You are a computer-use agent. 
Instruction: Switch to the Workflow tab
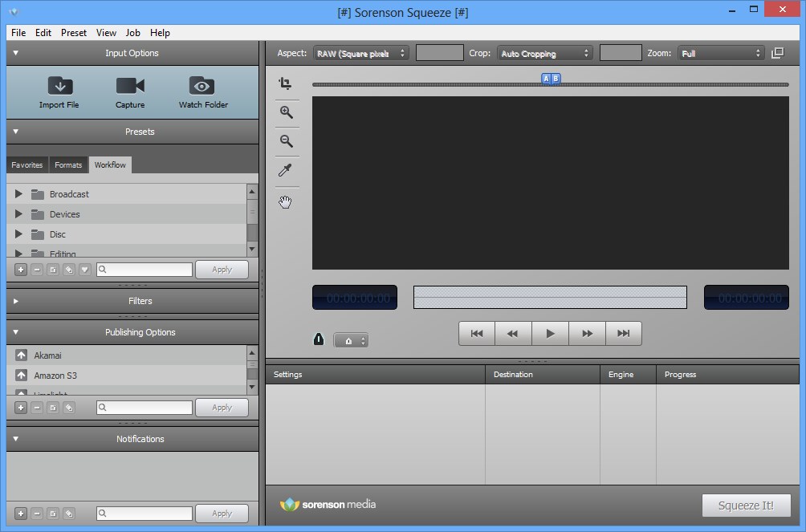pos(110,164)
